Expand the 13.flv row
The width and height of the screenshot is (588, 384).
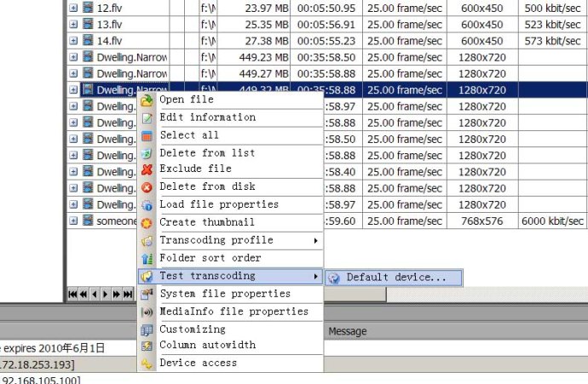pyautogui.click(x=73, y=25)
